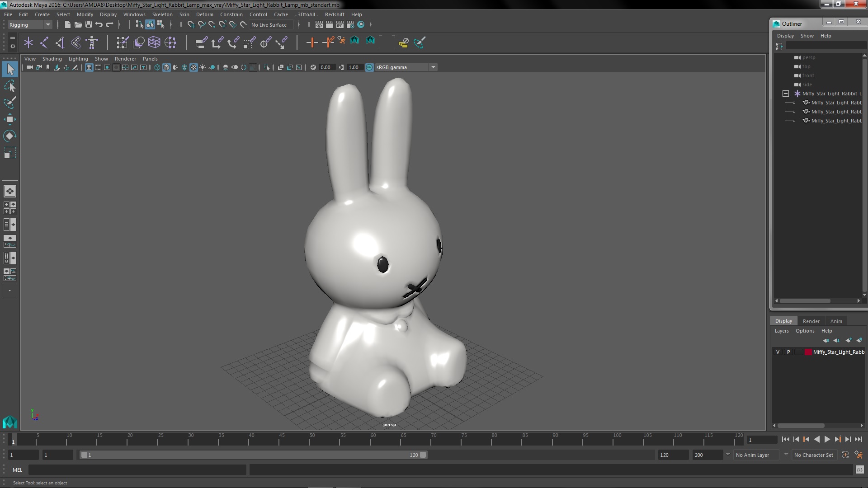Activate the Select Tool arrow in Tool Box
This screenshot has height=488, width=868.
(10, 69)
